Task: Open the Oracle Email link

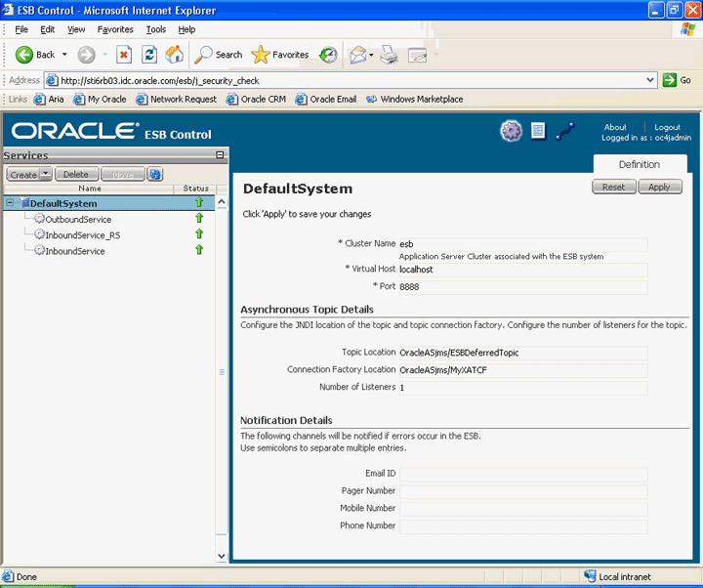Action: point(326,99)
